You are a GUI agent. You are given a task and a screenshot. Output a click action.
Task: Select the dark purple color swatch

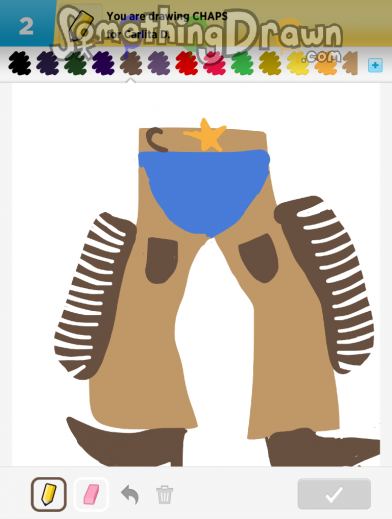(x=103, y=63)
